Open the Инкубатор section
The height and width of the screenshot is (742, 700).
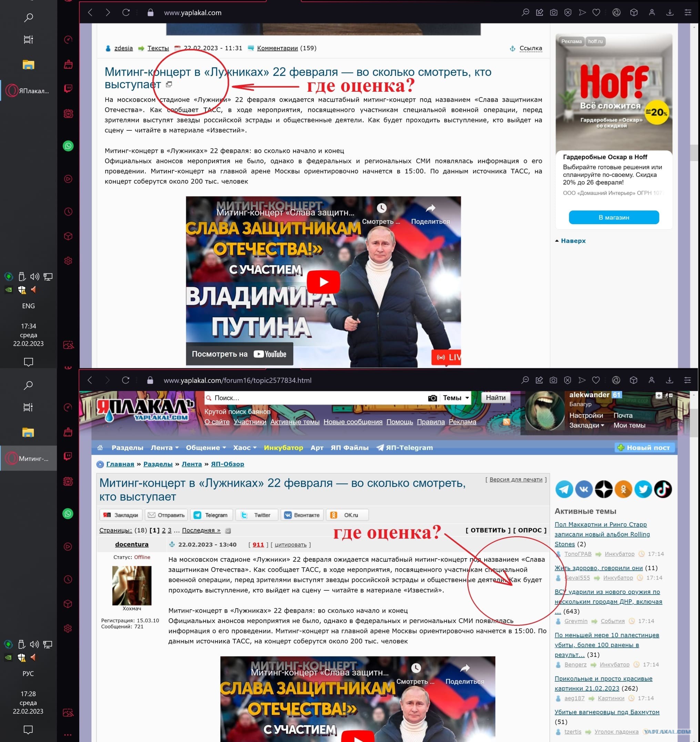pos(283,448)
